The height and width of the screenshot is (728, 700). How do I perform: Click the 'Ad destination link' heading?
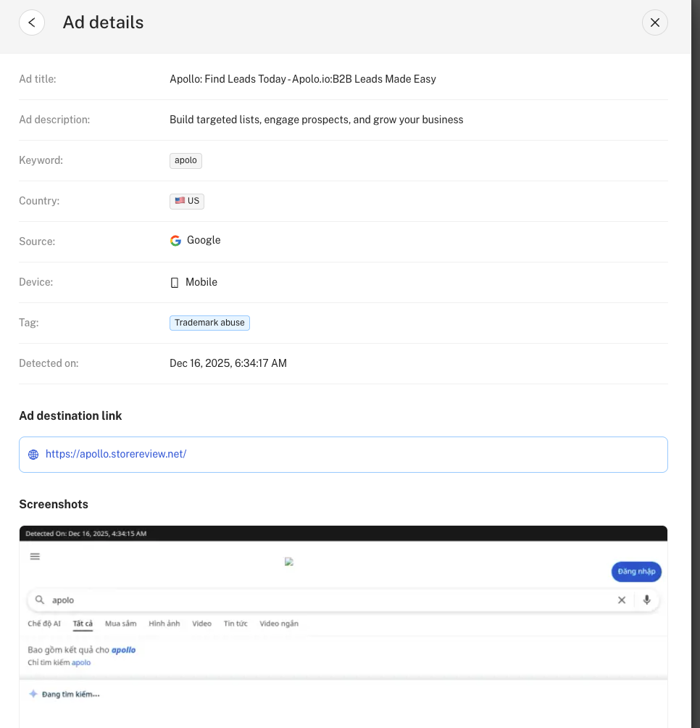click(70, 416)
